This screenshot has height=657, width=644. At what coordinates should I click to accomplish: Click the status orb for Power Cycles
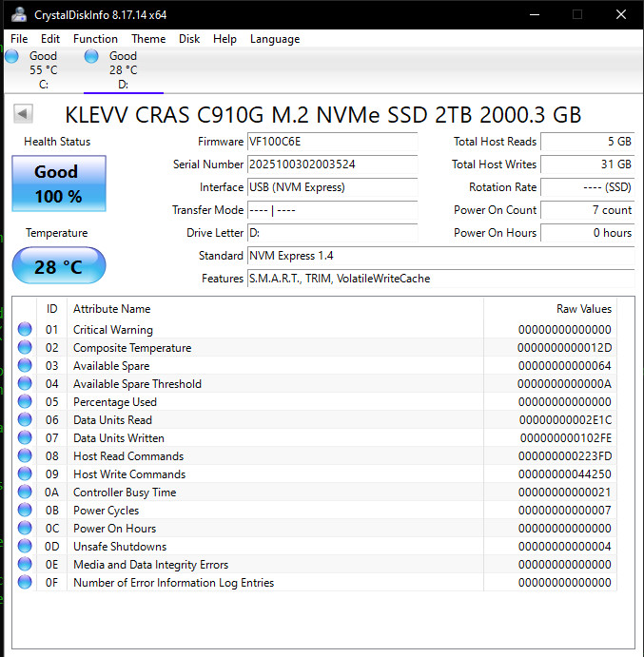(25, 510)
